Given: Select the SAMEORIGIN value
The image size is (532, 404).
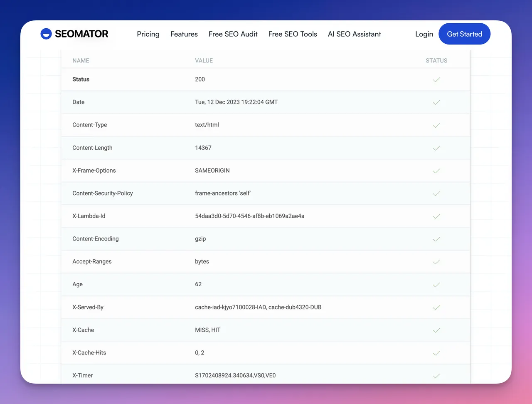Looking at the screenshot, I should coord(212,171).
